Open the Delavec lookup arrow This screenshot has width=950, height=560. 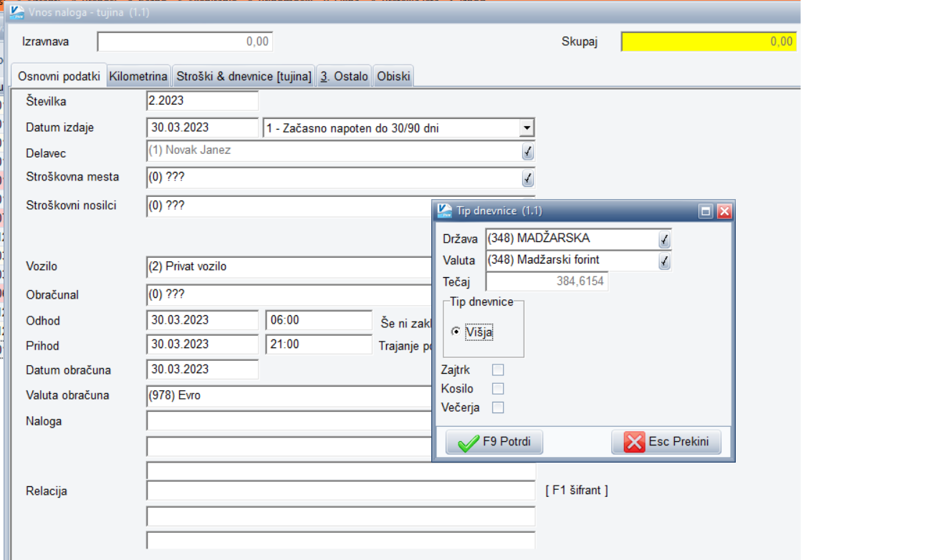528,151
